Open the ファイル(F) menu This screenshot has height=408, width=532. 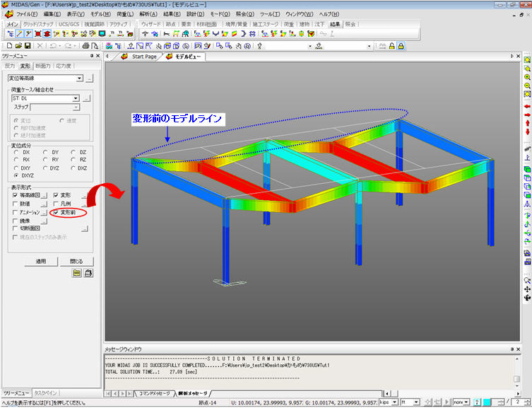point(27,14)
